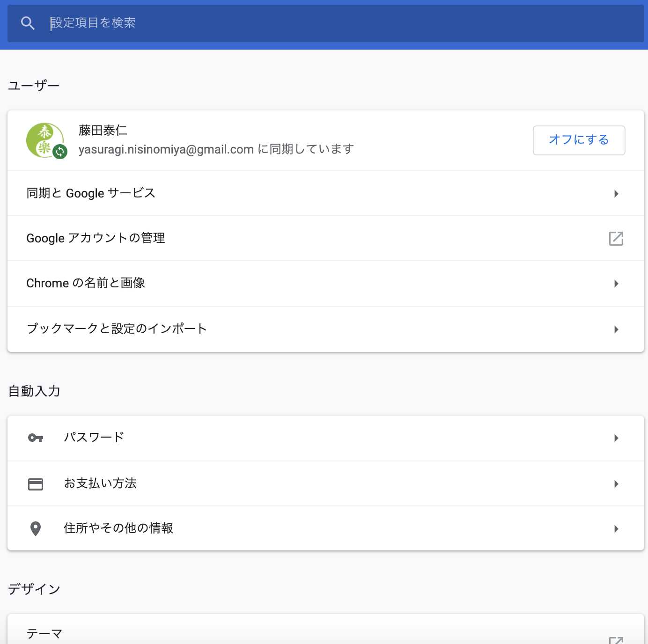Click the デザイン section heading
This screenshot has width=648, height=644.
click(x=34, y=589)
